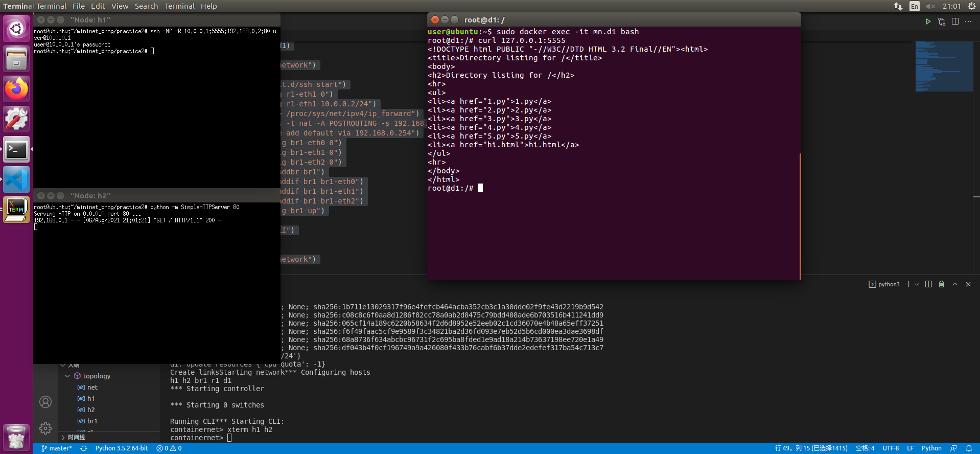980x454 pixels.
Task: Collapse the topology node in the outline
Action: click(67, 376)
